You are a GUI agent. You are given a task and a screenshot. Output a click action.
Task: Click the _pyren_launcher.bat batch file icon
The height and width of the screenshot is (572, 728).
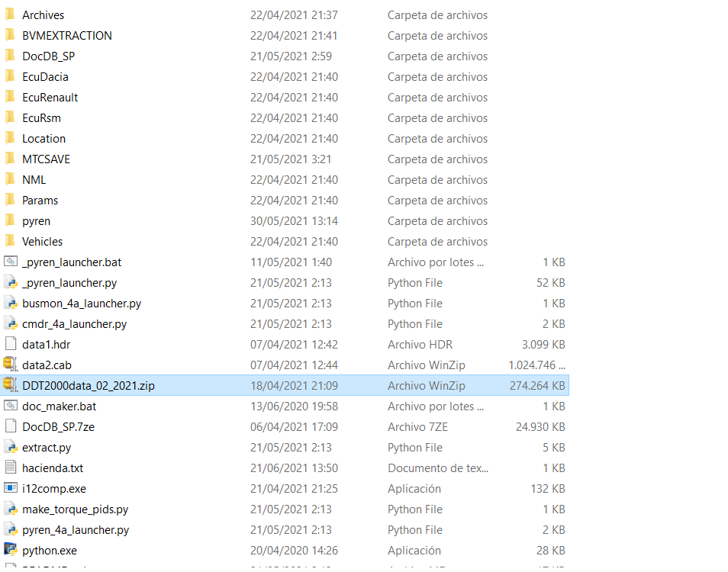11,262
